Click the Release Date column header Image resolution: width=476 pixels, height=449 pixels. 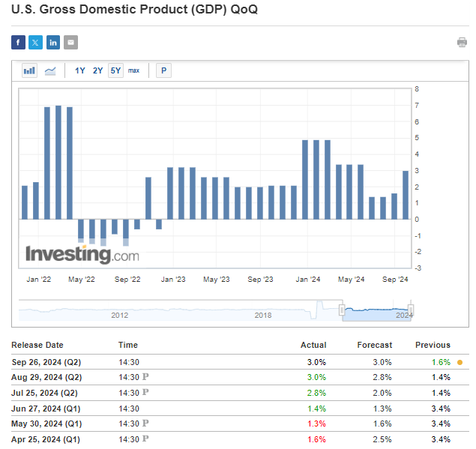tap(37, 345)
